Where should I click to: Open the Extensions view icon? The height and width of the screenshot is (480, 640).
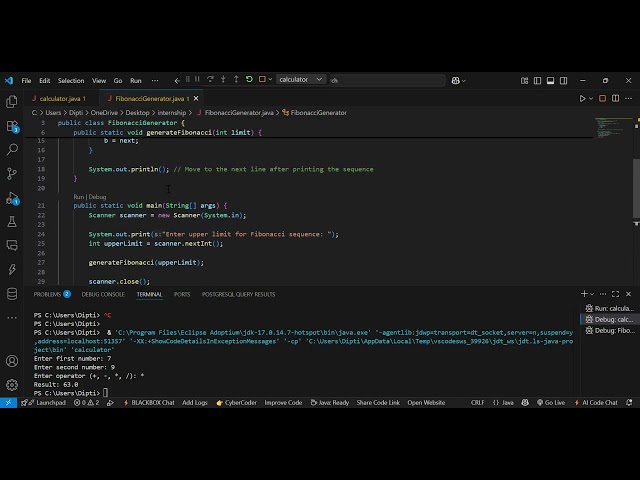(x=12, y=126)
